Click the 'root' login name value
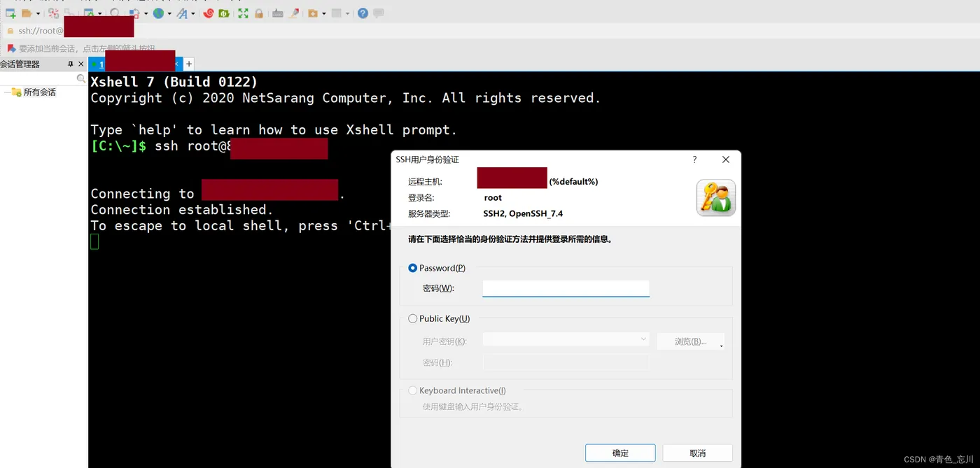This screenshot has width=980, height=468. [x=493, y=198]
